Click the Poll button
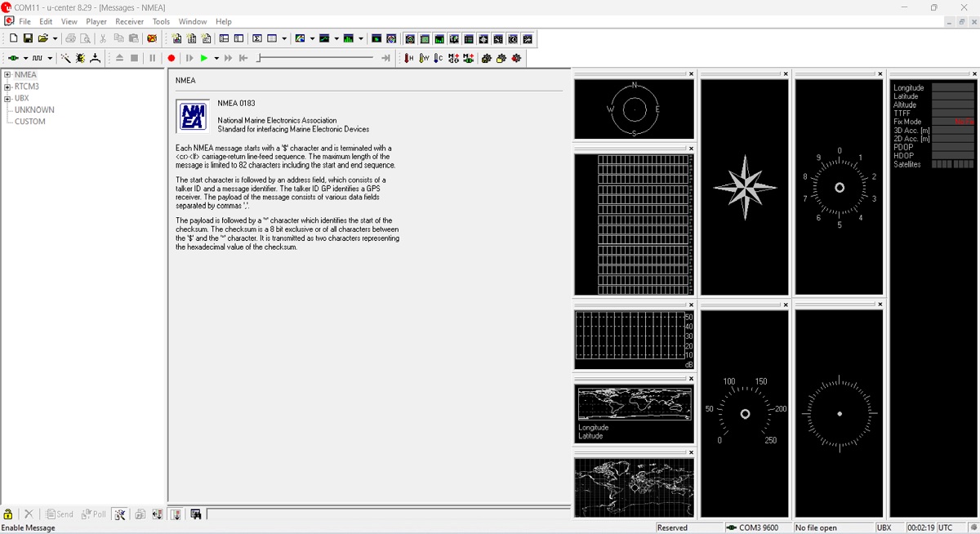This screenshot has height=534, width=980. 94,514
